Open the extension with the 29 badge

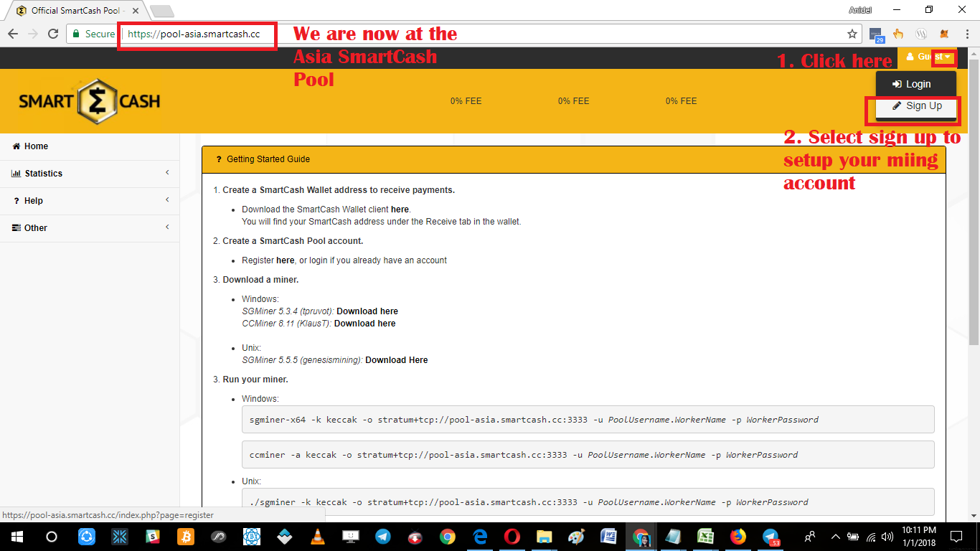point(876,34)
